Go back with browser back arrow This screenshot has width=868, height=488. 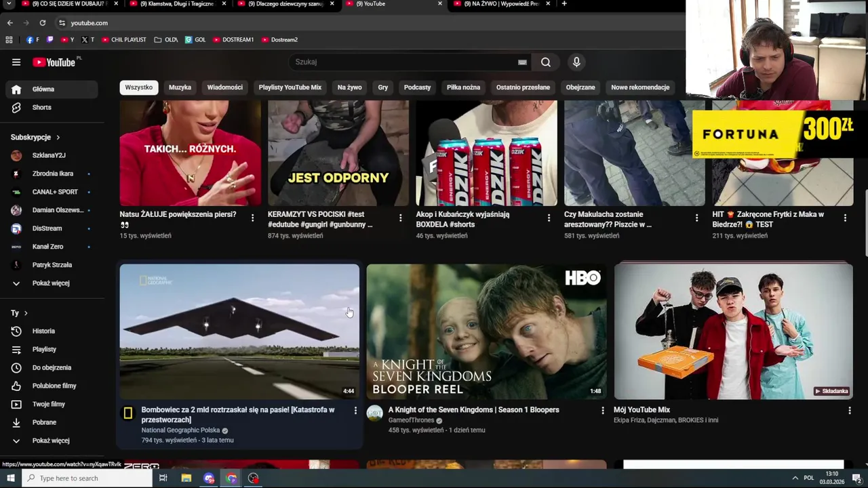[9, 23]
